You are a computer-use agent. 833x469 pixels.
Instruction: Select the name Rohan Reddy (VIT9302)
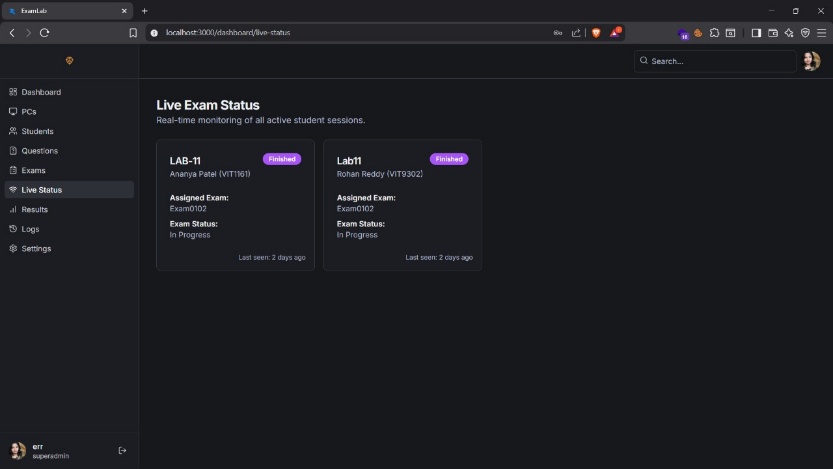coord(380,174)
